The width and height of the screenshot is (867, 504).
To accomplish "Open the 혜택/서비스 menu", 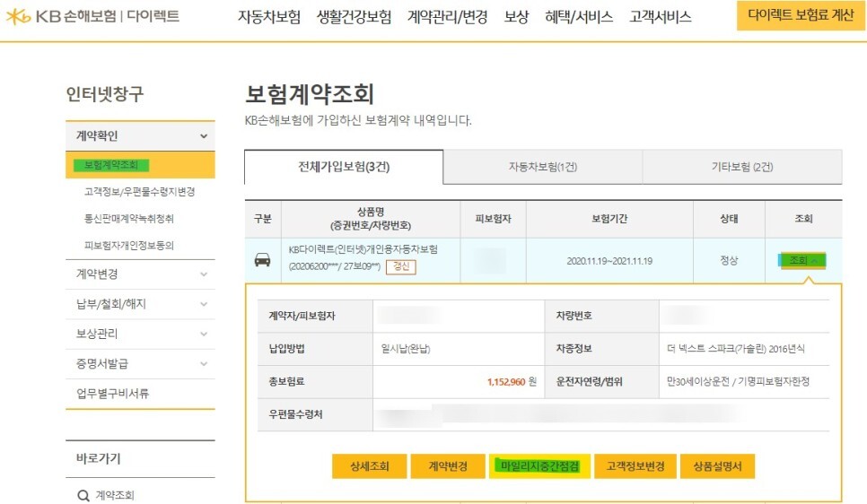I will coord(579,17).
